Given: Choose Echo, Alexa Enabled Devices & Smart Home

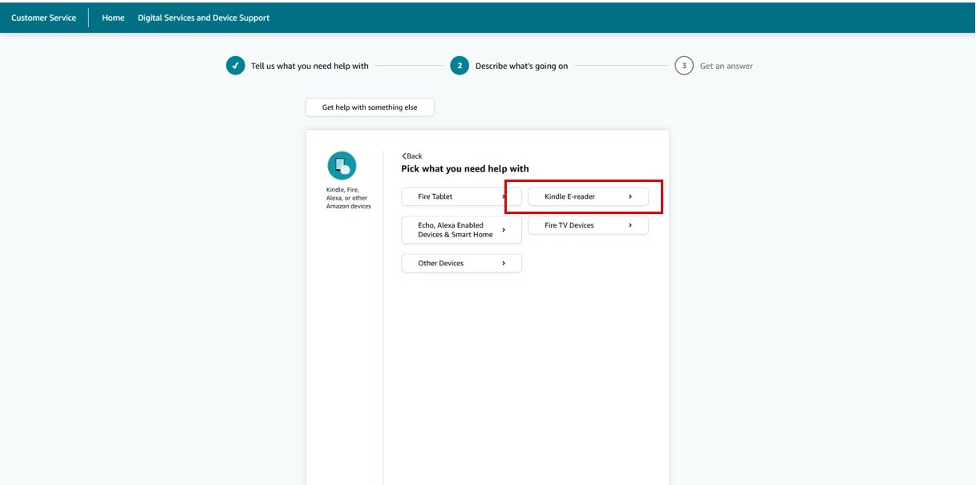Looking at the screenshot, I should coord(461,230).
